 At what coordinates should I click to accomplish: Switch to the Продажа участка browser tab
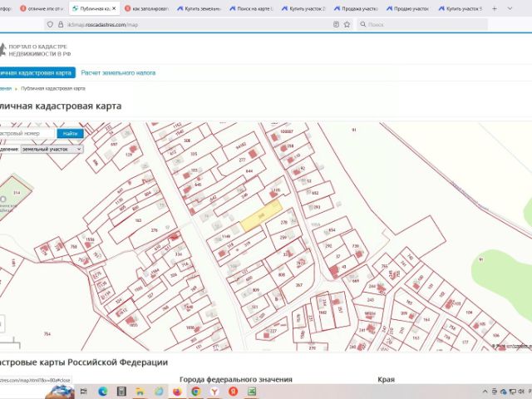coord(356,8)
